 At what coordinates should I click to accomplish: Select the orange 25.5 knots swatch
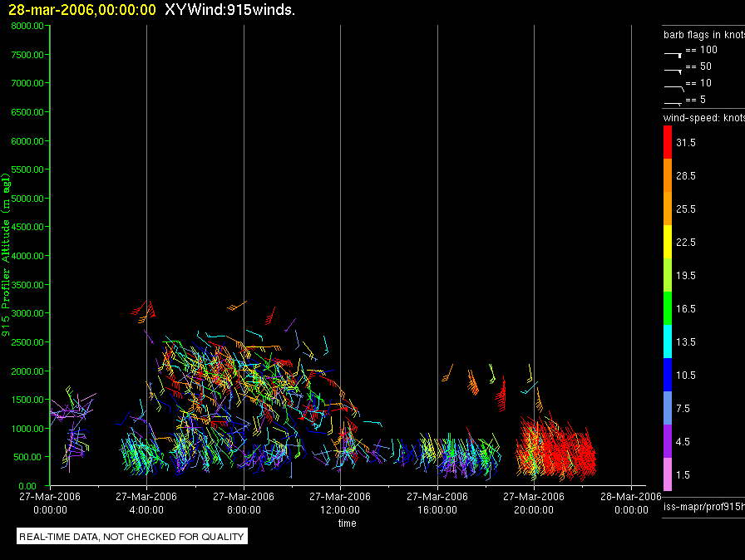pos(668,209)
